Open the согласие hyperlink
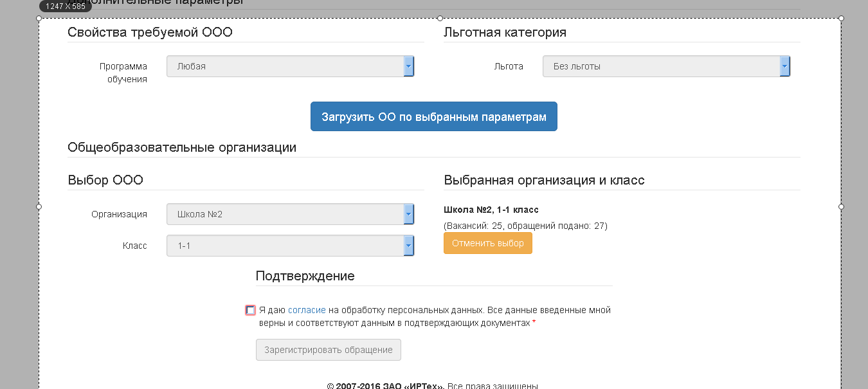Image resolution: width=868 pixels, height=389 pixels. coord(307,310)
